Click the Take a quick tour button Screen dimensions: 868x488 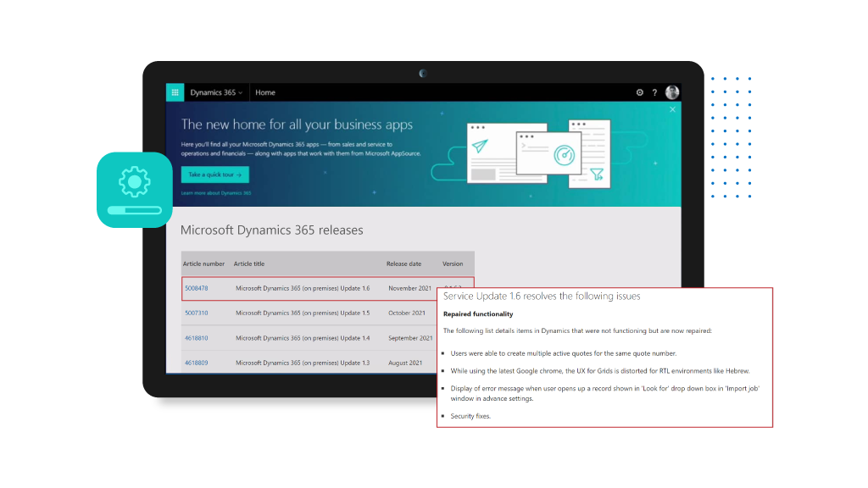click(214, 175)
